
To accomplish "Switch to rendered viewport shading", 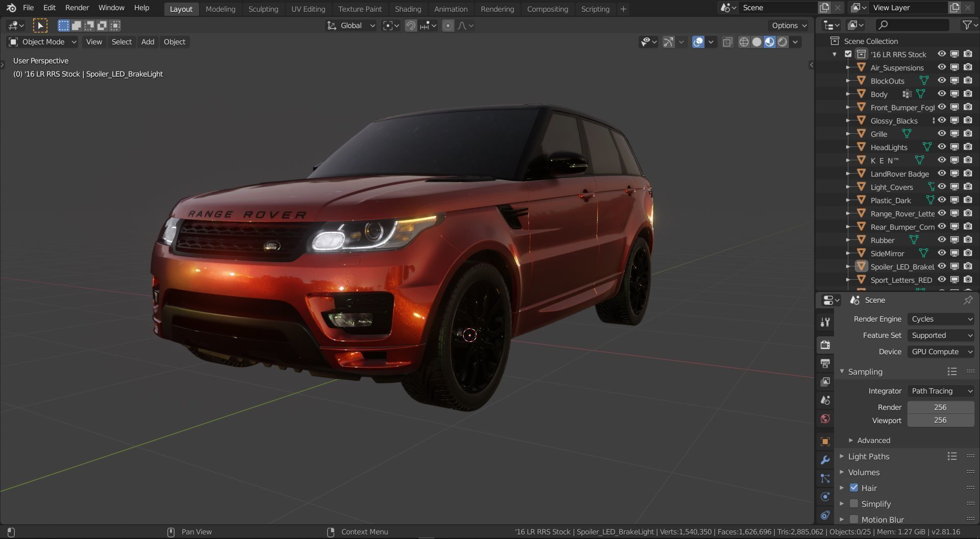I will click(782, 42).
